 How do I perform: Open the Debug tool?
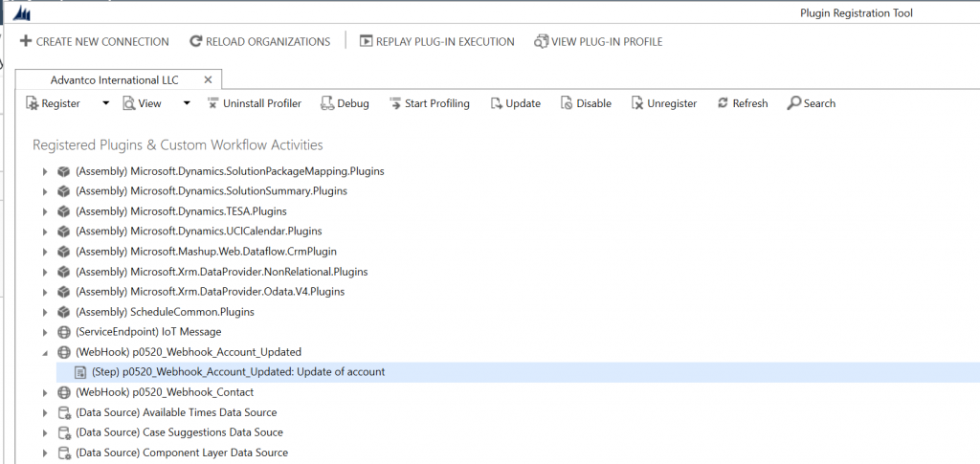pyautogui.click(x=345, y=103)
